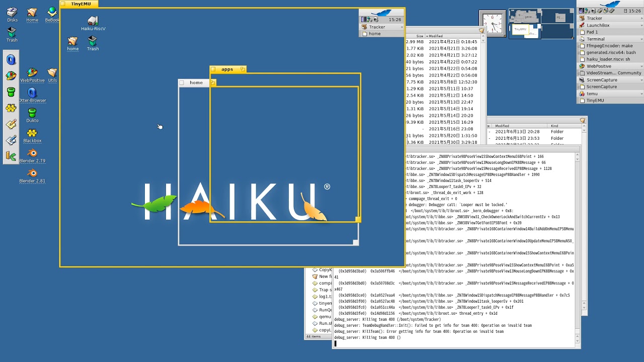Launch the WebPositive desktop icon with label
The width and height of the screenshot is (644, 362).
point(32,75)
